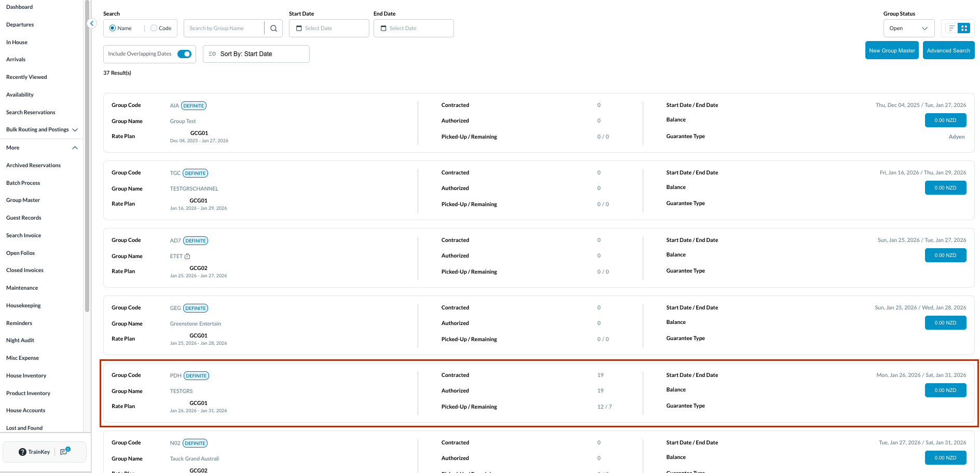The image size is (980, 473).
Task: Open the Start Date calendar icon
Action: (x=299, y=29)
